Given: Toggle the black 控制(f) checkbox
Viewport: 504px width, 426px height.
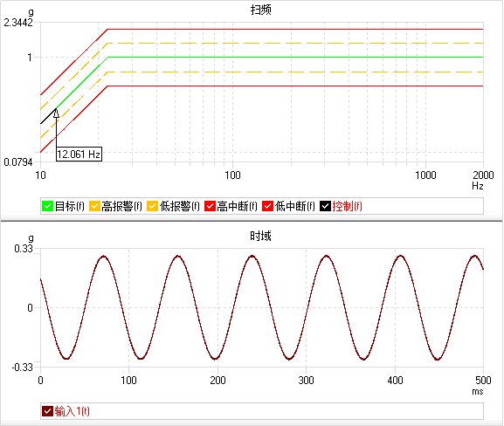Looking at the screenshot, I should pos(325,206).
